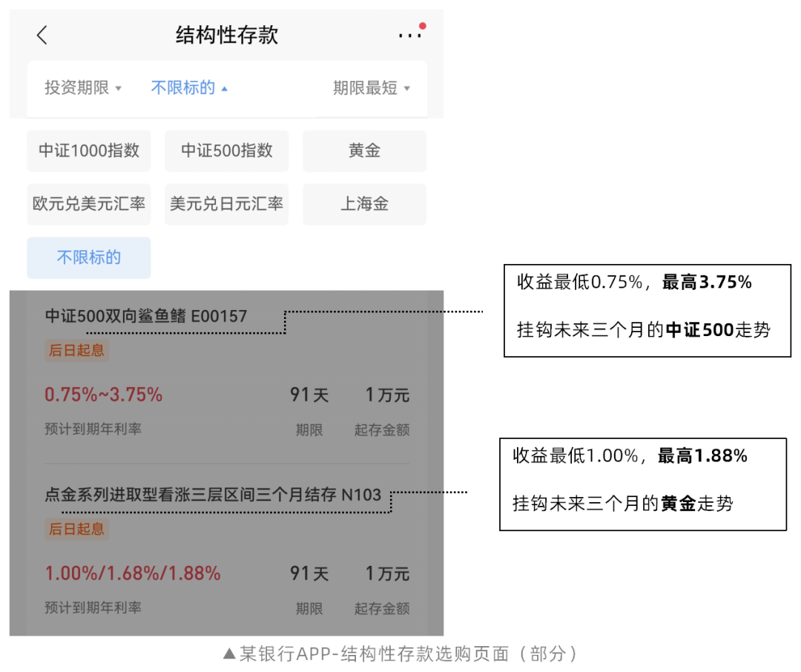The image size is (801, 672).
Task: Open product 点金系列进取型看涨三层区间三个月结存 N103
Action: click(x=213, y=494)
